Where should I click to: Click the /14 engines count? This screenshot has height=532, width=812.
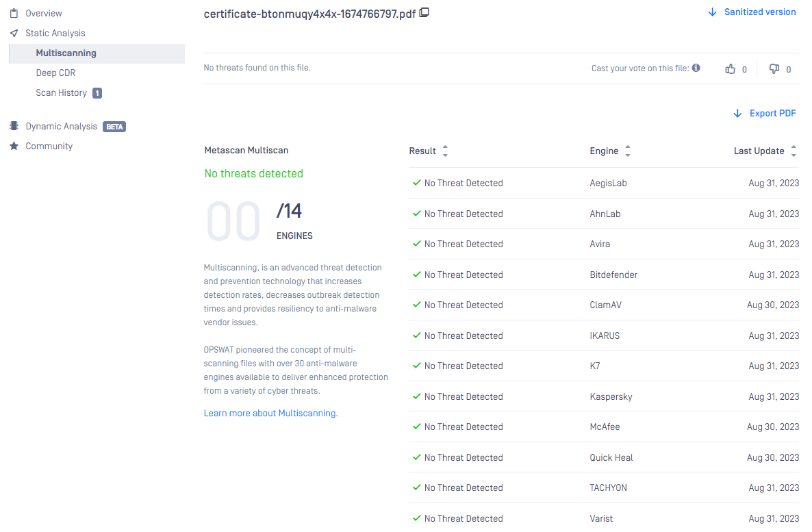[289, 211]
